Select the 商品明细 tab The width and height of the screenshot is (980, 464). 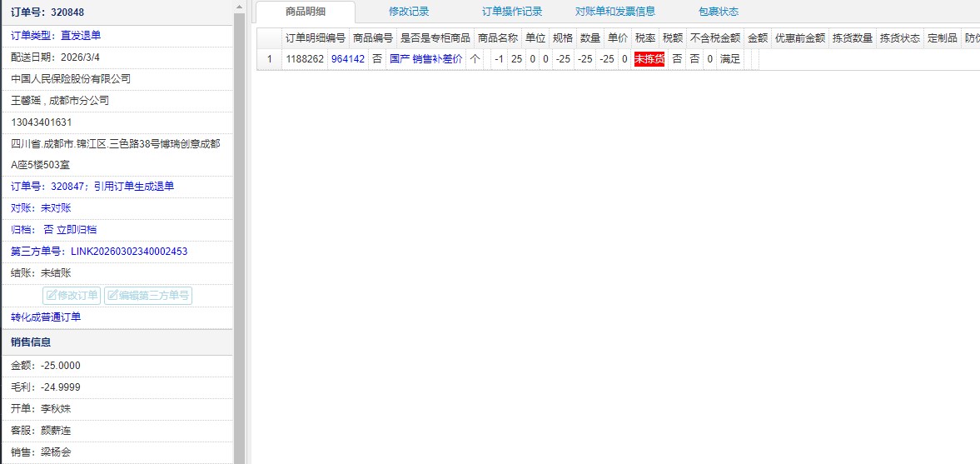(x=306, y=12)
